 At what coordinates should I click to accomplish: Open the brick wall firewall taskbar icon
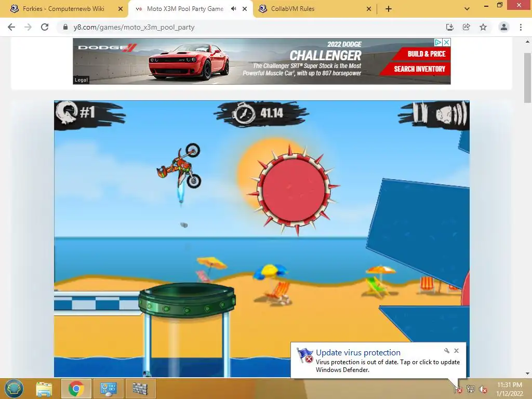click(140, 389)
